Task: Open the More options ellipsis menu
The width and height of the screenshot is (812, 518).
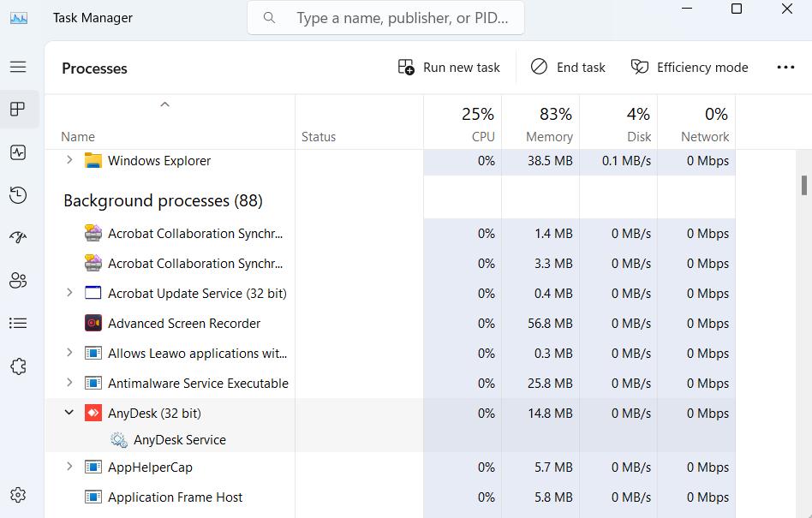Action: pyautogui.click(x=785, y=67)
